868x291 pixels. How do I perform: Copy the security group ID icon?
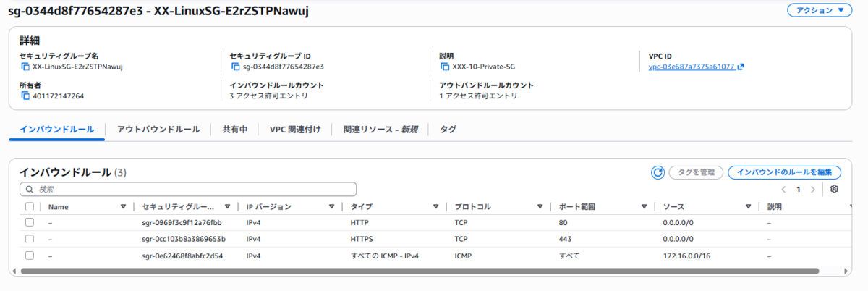(x=235, y=67)
